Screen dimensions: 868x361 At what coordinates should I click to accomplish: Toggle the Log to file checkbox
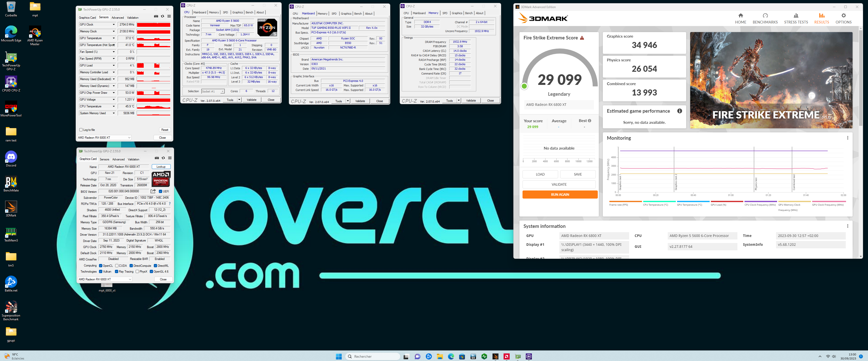pos(81,130)
